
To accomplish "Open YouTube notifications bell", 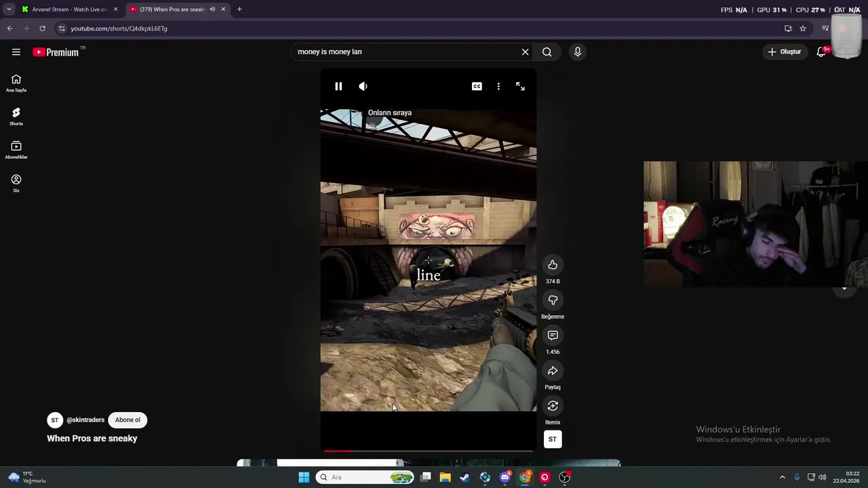I will click(x=821, y=52).
